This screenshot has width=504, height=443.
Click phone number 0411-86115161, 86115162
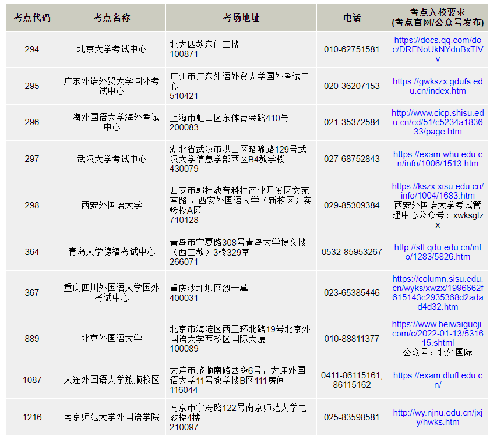[x=352, y=380]
